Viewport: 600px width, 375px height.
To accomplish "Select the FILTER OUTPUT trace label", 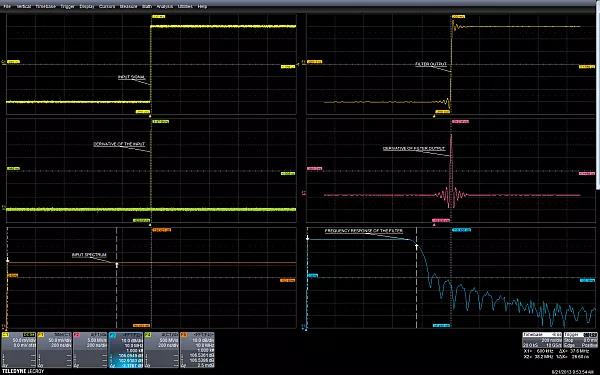I will (431, 64).
